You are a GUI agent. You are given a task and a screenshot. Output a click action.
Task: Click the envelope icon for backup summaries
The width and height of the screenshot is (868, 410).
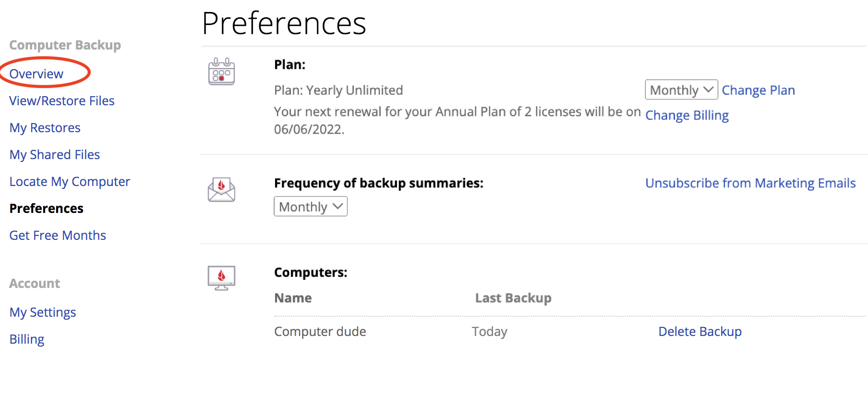pos(221,189)
